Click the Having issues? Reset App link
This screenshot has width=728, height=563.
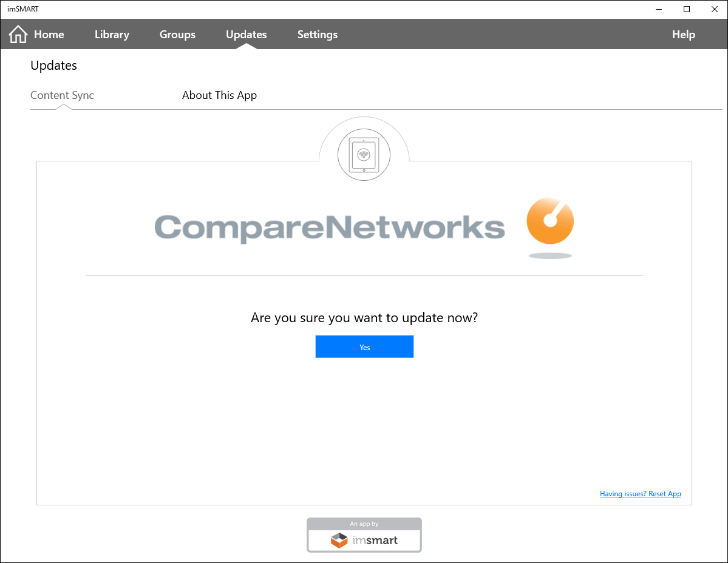[640, 493]
